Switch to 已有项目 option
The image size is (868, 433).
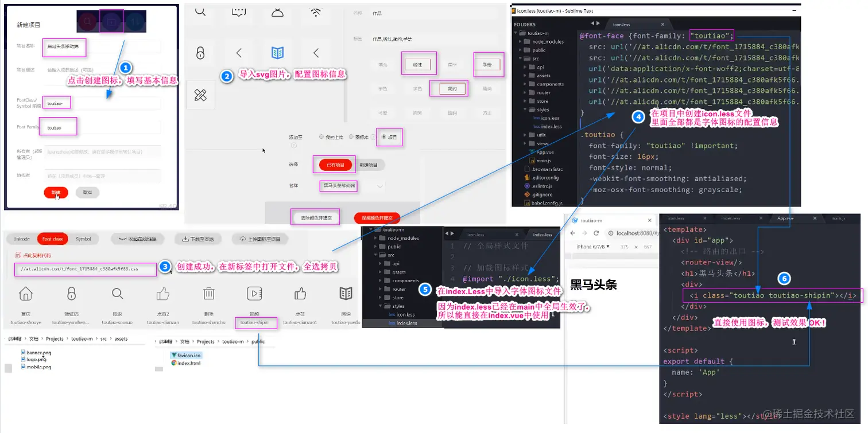(x=335, y=165)
